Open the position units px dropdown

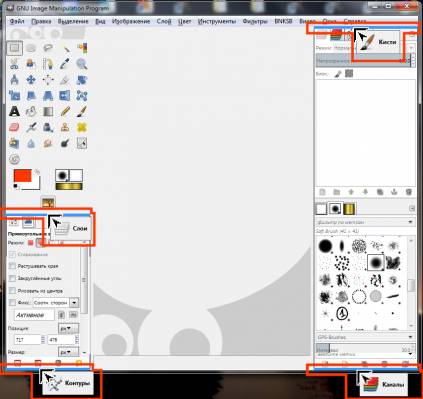[x=68, y=329]
